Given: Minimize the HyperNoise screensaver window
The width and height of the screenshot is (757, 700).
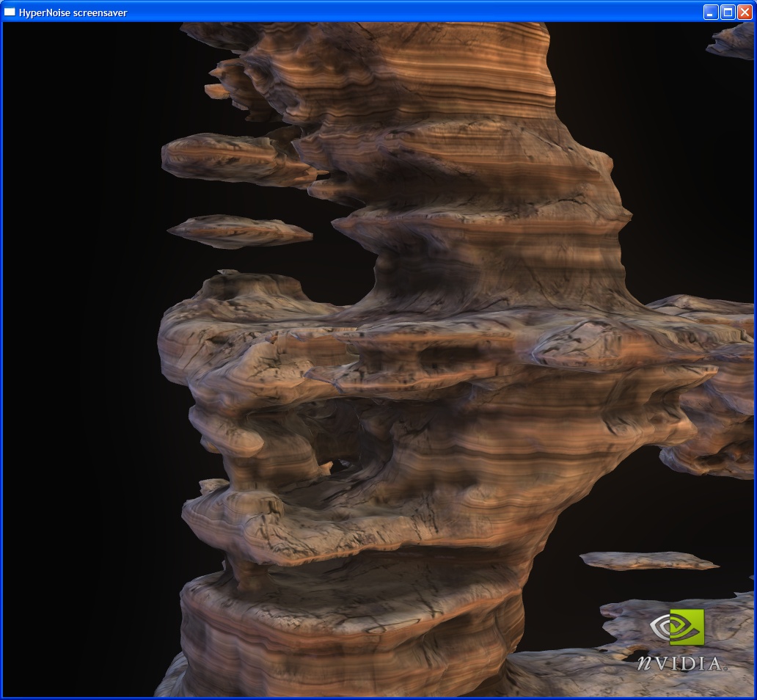Looking at the screenshot, I should pos(711,12).
